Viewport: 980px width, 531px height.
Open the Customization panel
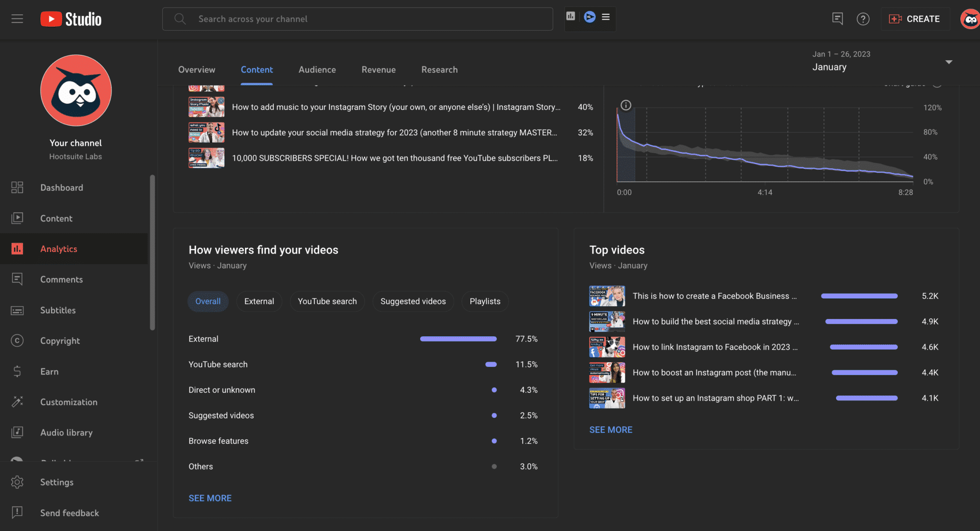69,402
